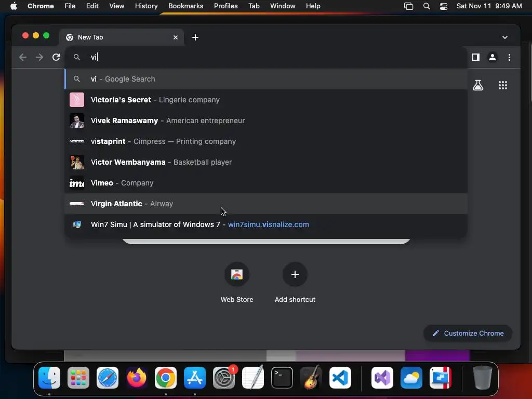Launch Terminal from the Dock
The height and width of the screenshot is (399, 532).
282,378
